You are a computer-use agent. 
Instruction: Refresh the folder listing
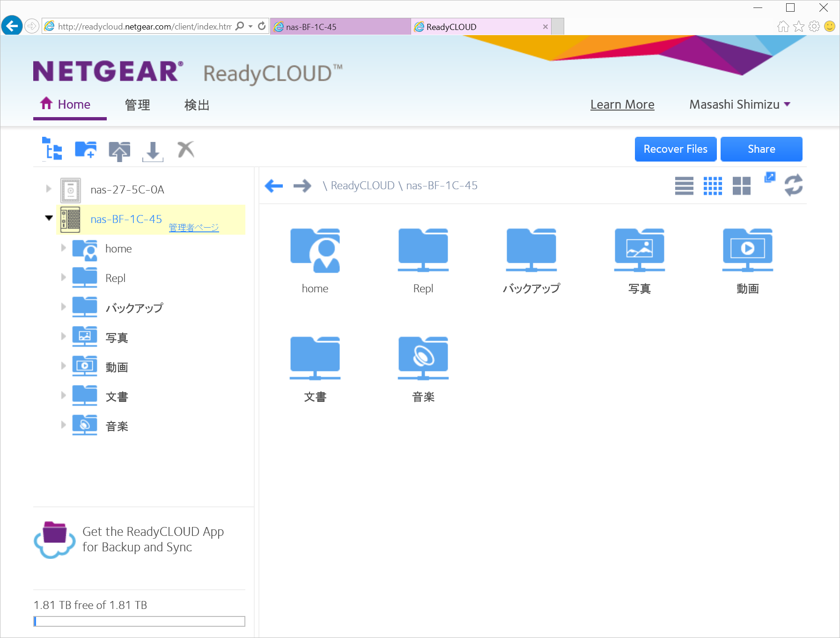click(793, 185)
